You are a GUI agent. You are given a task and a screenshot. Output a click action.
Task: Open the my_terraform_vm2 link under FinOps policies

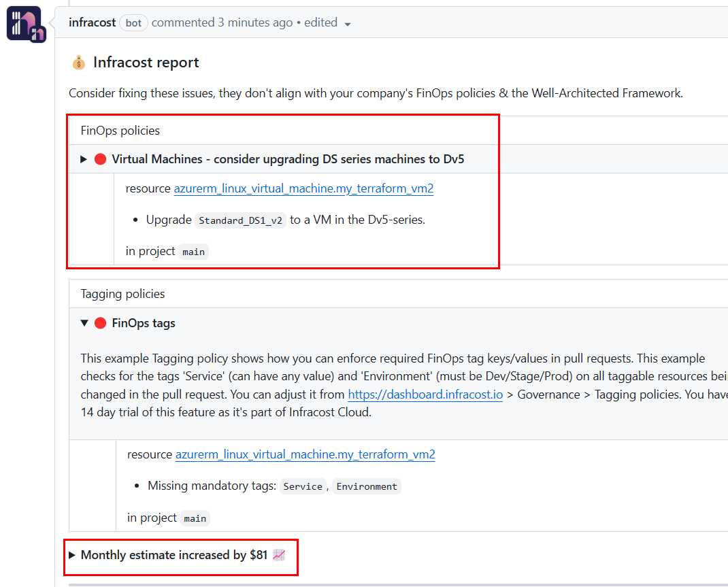click(303, 188)
